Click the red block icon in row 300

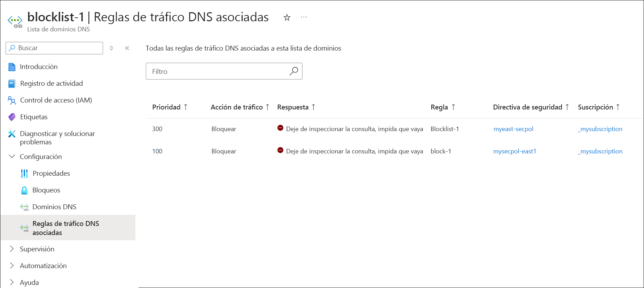280,128
